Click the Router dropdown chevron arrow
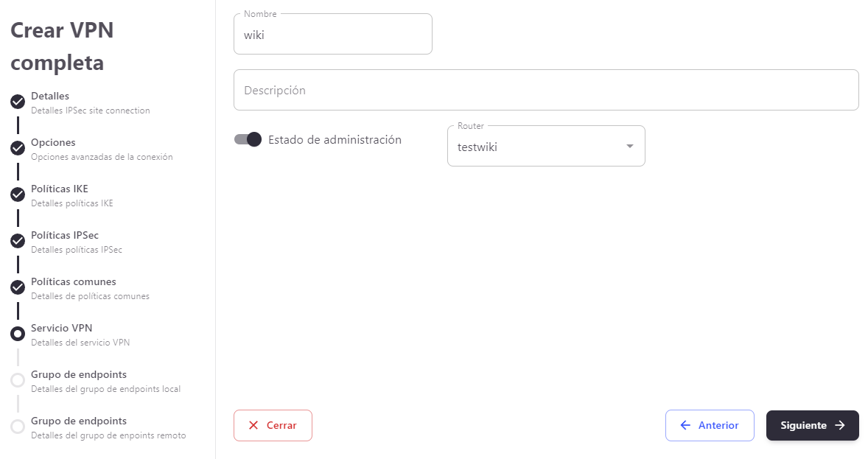This screenshot has width=868, height=459. (x=629, y=146)
